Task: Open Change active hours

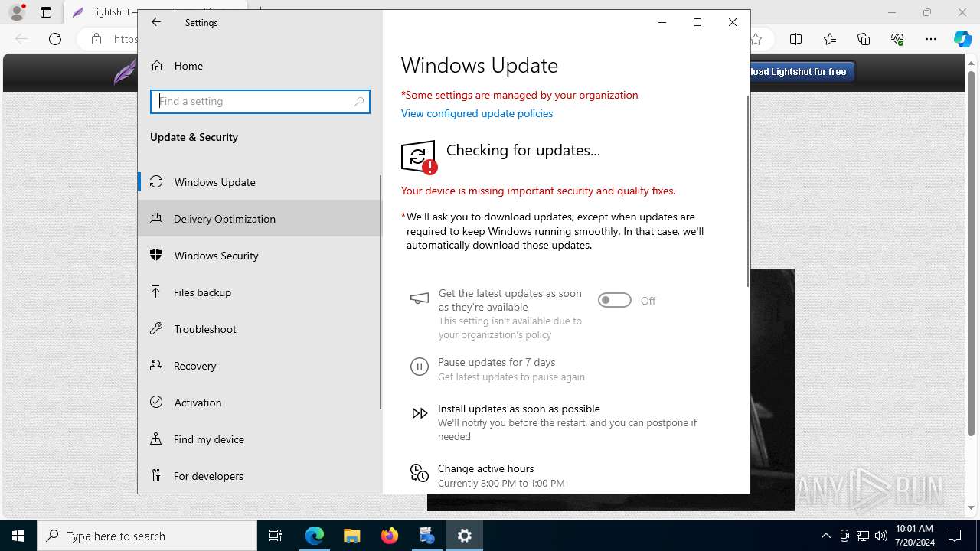Action: 486,468
